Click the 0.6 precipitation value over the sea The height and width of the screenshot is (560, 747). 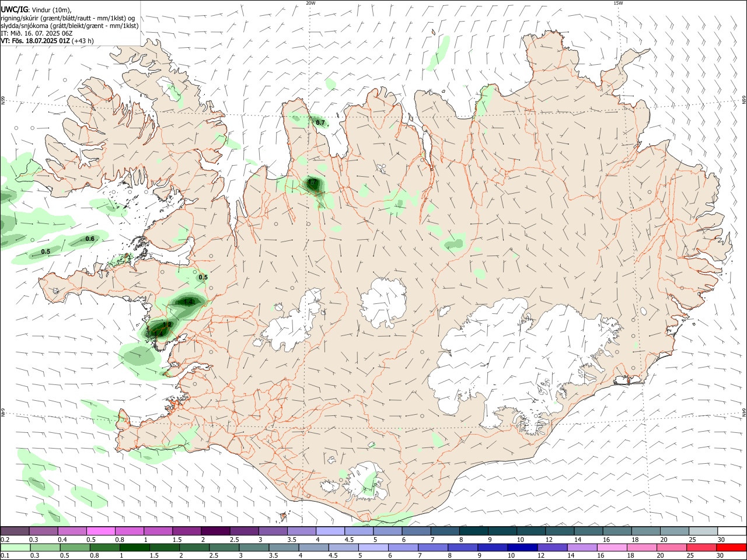pos(90,239)
